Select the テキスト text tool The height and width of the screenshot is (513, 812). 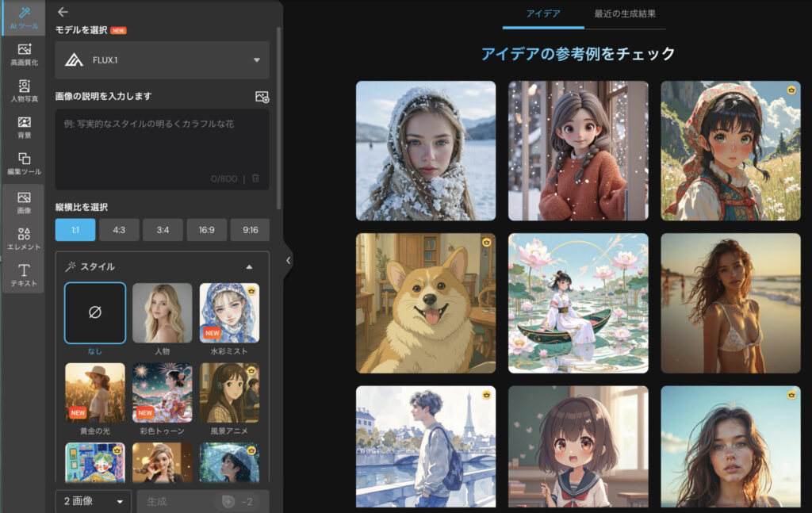click(24, 275)
